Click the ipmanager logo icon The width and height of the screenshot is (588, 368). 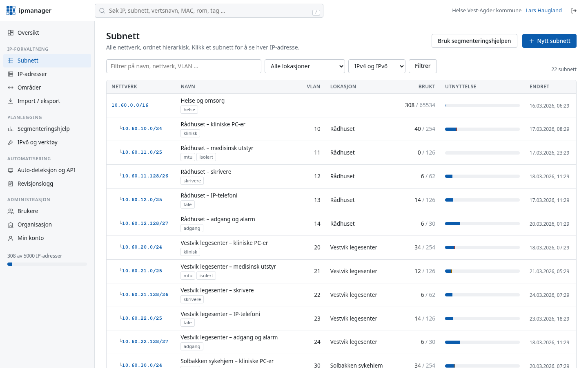[11, 11]
